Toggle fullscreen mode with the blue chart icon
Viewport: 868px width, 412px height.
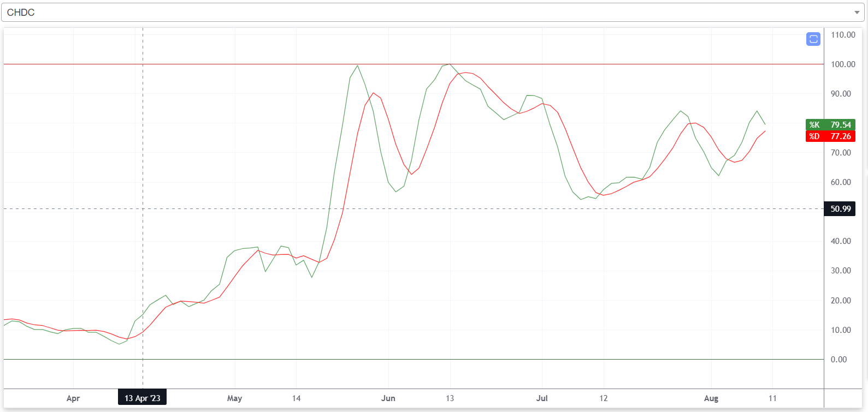[813, 39]
